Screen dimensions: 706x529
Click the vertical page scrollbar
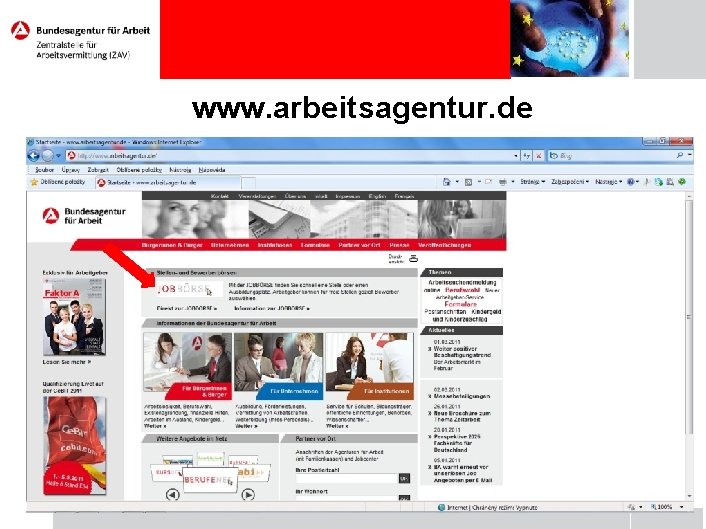[x=689, y=317]
